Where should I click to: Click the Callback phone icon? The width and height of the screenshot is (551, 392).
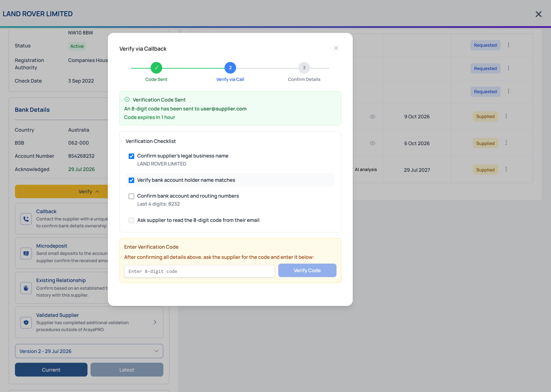[x=26, y=219]
